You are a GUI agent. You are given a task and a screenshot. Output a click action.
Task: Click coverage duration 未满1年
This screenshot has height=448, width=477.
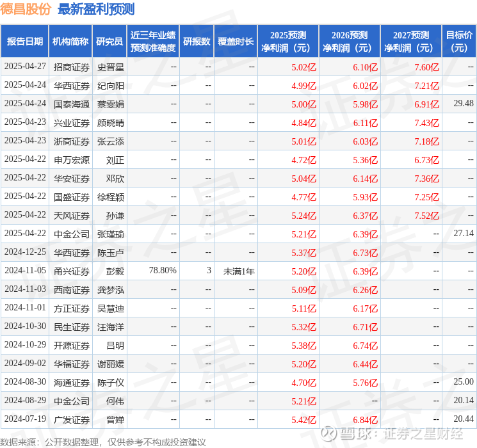click(239, 271)
